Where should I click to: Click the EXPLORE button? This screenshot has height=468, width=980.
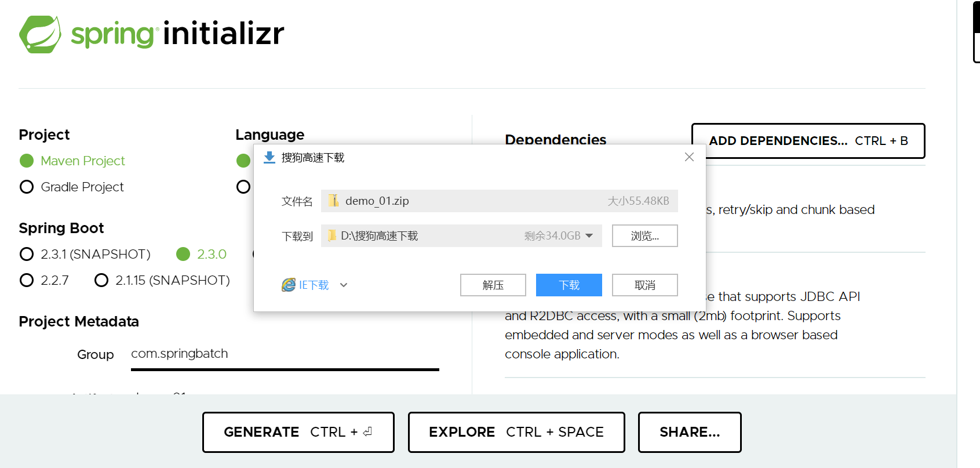point(516,432)
